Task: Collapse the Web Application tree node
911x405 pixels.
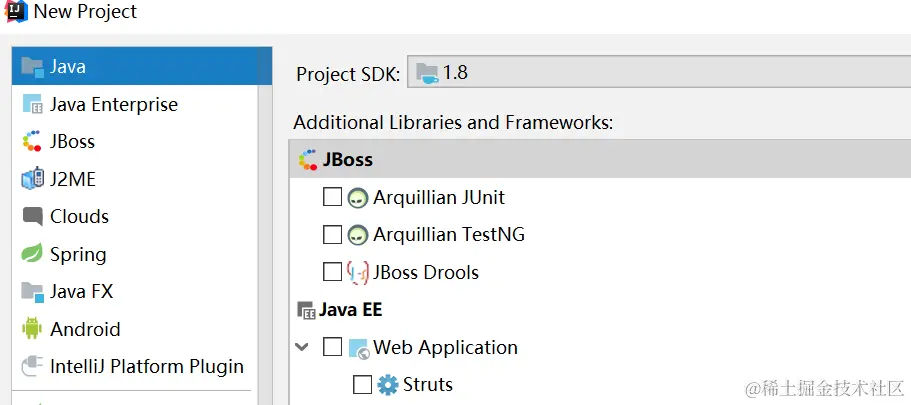Action: pos(302,347)
